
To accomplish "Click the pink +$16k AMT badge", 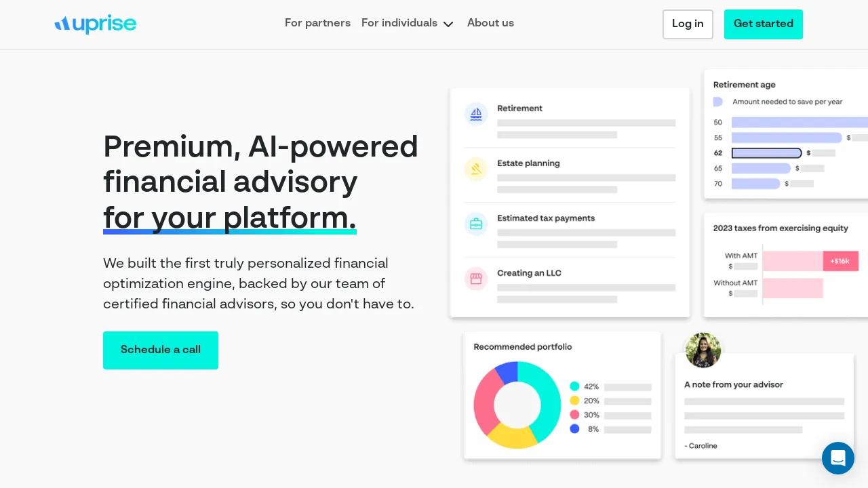I will point(840,261).
